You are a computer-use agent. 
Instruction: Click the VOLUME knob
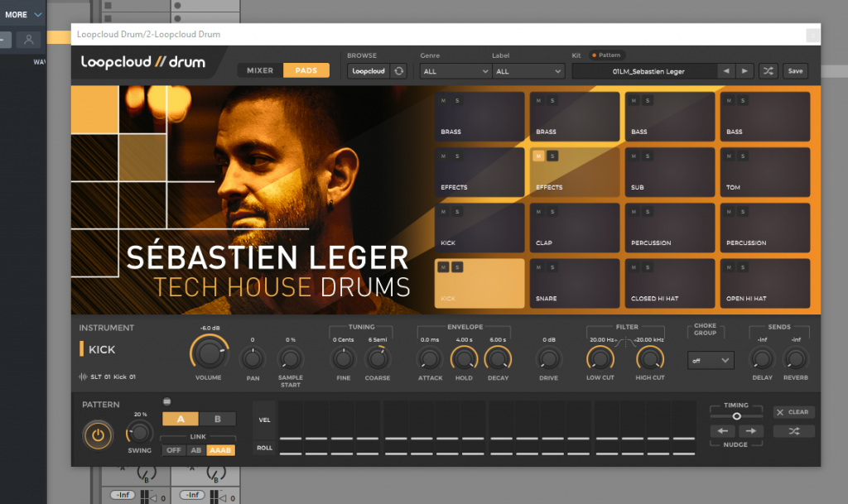[209, 354]
